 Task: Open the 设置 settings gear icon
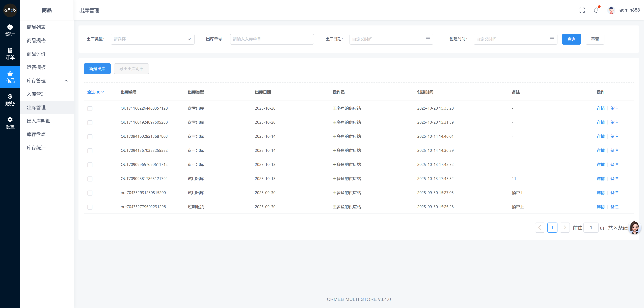pos(10,123)
